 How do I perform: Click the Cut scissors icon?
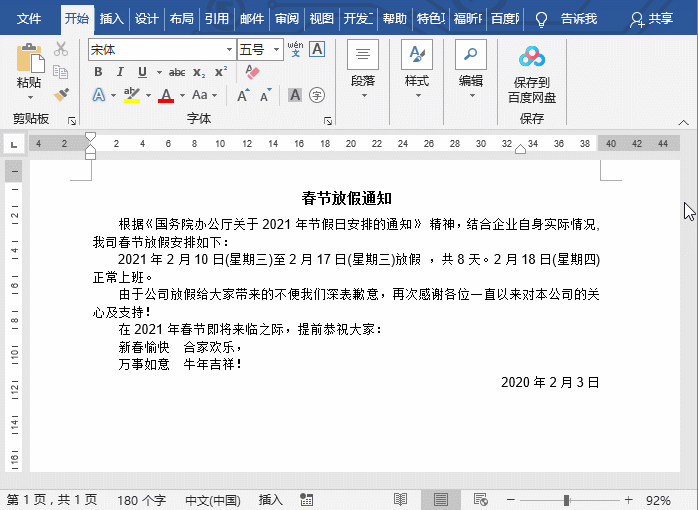pos(61,49)
